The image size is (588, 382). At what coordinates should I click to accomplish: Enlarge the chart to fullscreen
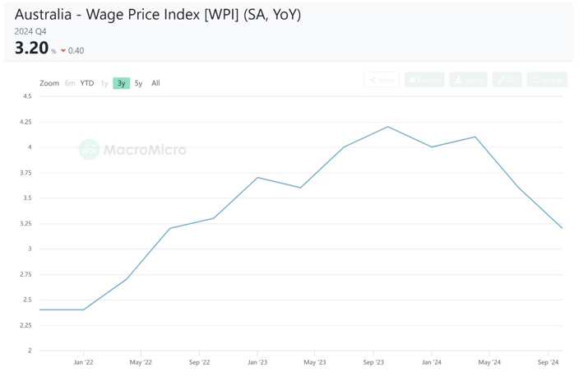pos(547,80)
